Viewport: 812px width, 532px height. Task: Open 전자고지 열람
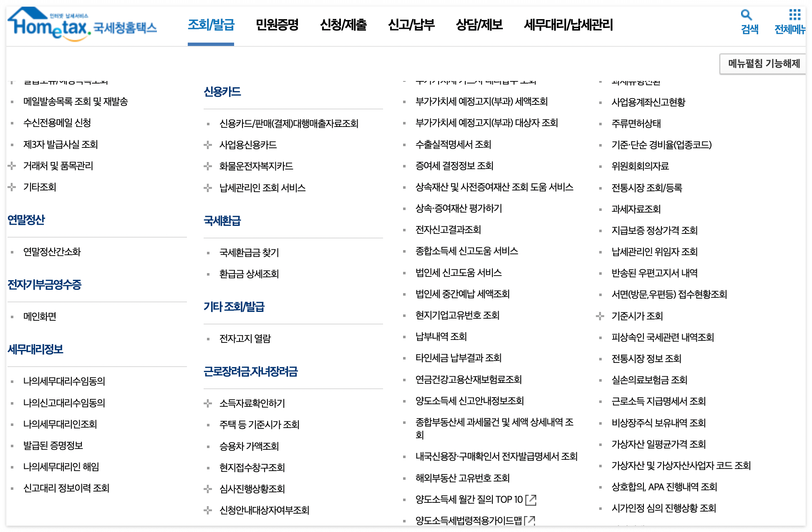tap(245, 339)
